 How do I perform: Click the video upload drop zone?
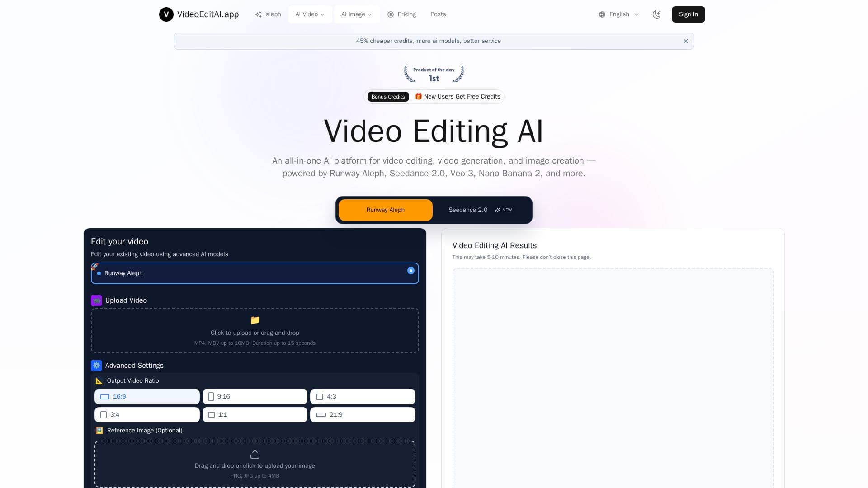point(255,330)
